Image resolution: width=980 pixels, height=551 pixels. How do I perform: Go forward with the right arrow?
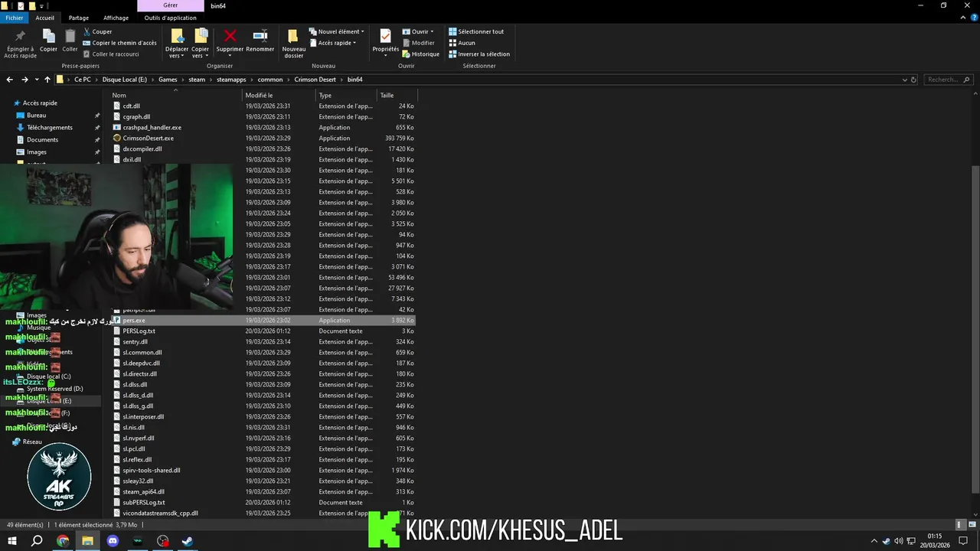pyautogui.click(x=24, y=80)
